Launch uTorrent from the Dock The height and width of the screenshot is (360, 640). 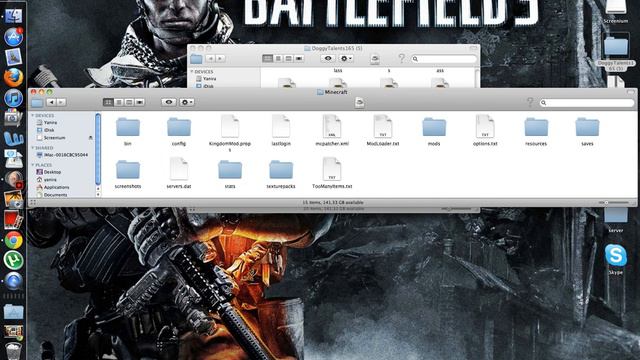coord(13,260)
